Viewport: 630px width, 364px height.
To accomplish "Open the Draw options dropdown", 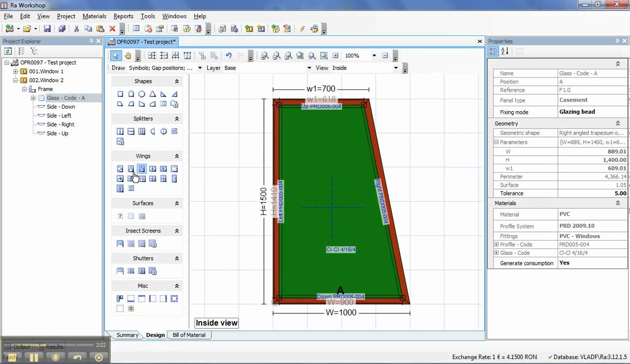I will pos(200,68).
